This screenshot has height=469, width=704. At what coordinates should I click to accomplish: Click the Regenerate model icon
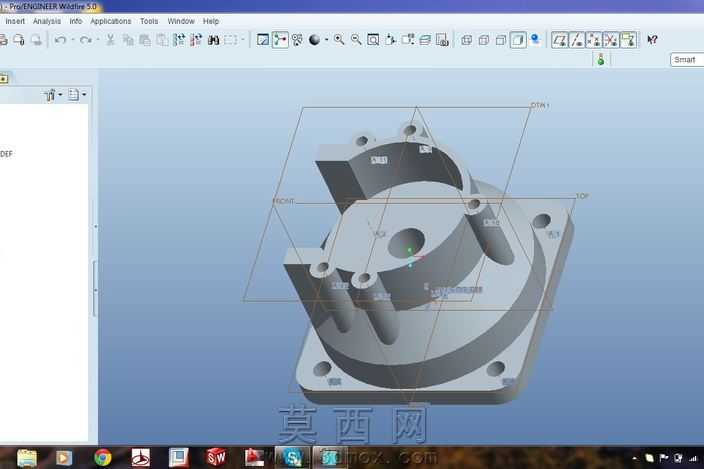click(x=179, y=40)
